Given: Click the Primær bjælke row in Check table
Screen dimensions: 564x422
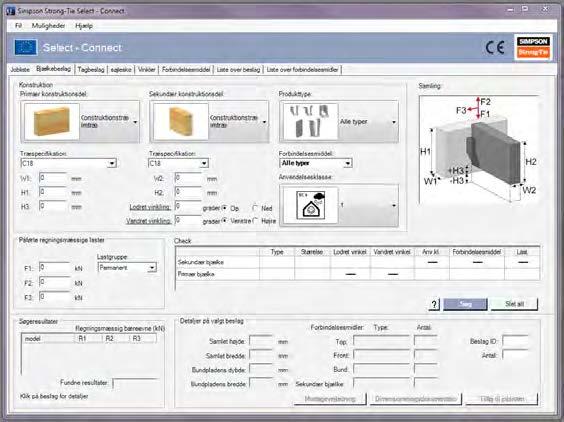Looking at the screenshot, I should (358, 274).
